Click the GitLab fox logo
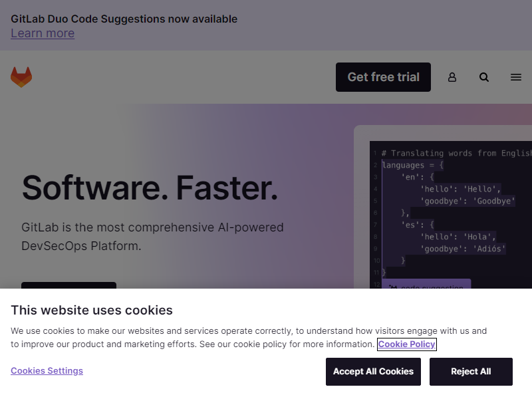 pyautogui.click(x=21, y=77)
